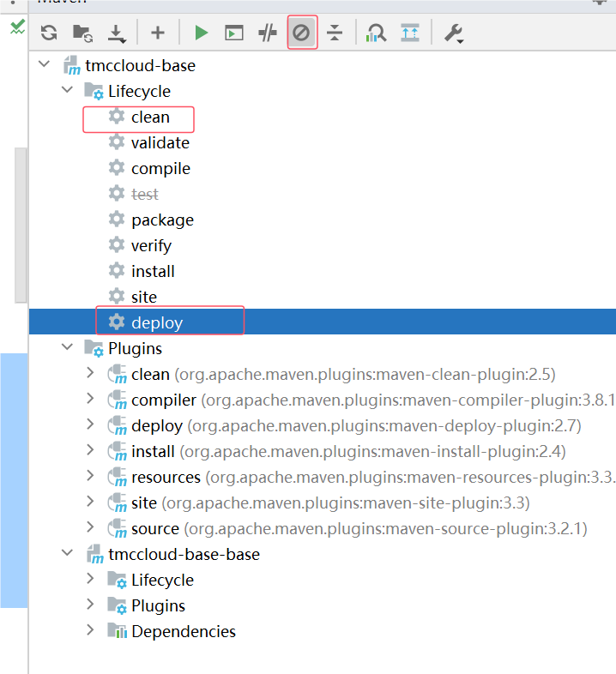Click the plus icon to add Maven project

click(157, 33)
